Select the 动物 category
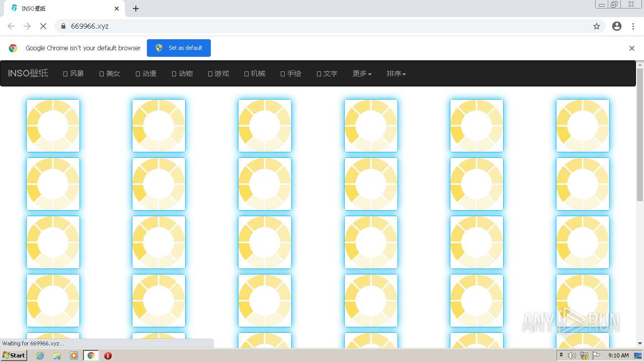Viewport: 644px width, 362px height. 182,73
